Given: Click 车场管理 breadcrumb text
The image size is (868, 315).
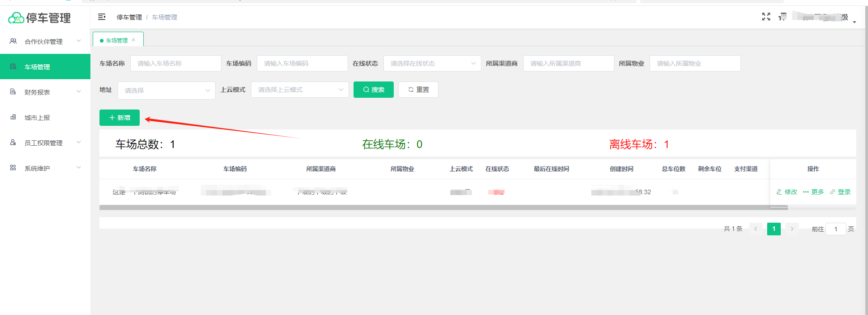Looking at the screenshot, I should (165, 17).
